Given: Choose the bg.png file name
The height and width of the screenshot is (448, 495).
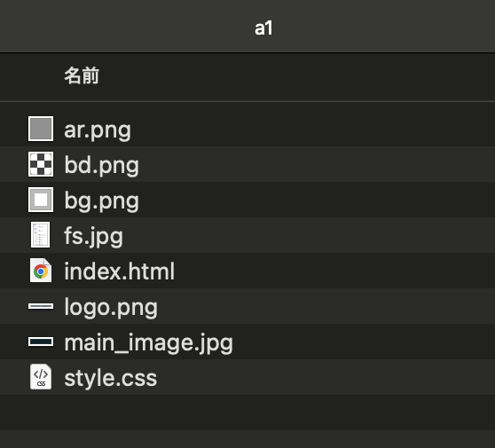Looking at the screenshot, I should 101,200.
